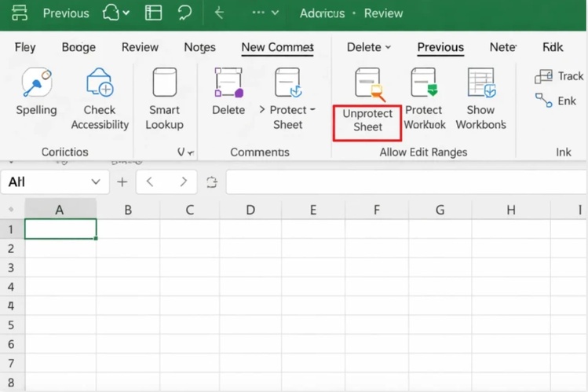Click the Review text in title bar
The image size is (588, 392).
[384, 13]
